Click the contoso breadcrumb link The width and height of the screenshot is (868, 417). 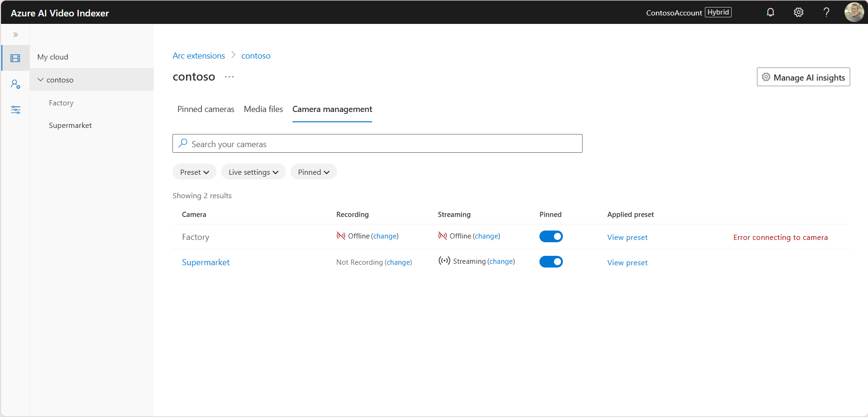tap(256, 56)
